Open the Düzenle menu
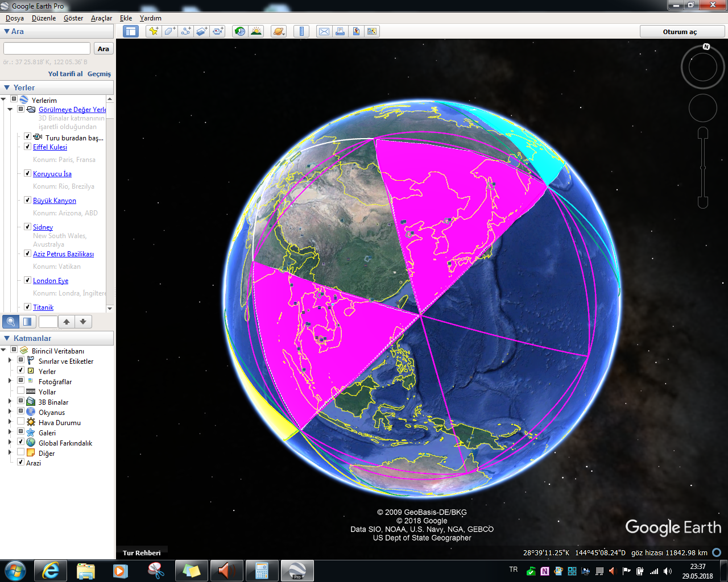Screen dimensions: 728x582 (x=44, y=18)
